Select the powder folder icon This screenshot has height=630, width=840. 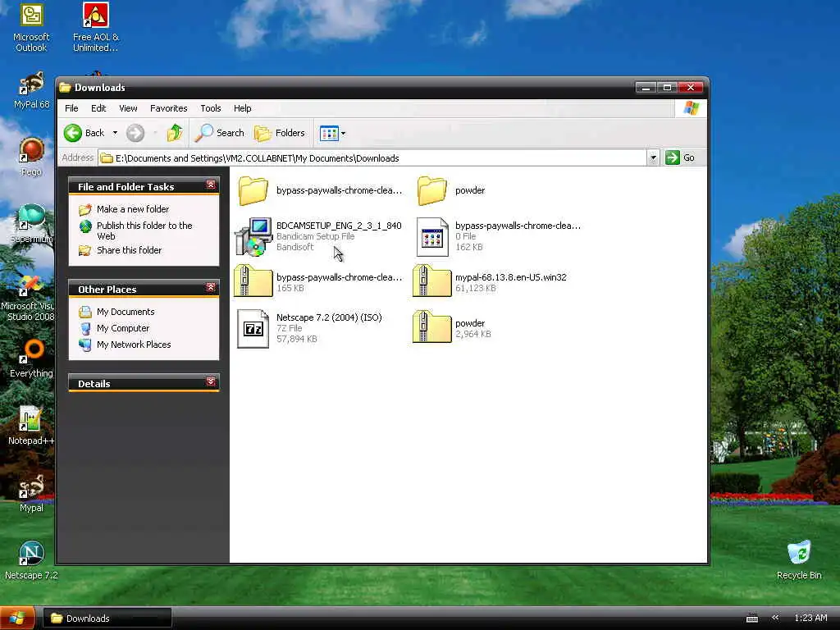click(x=431, y=190)
